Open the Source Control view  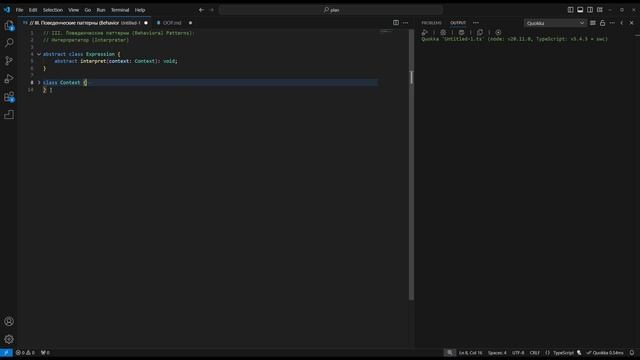[x=9, y=61]
